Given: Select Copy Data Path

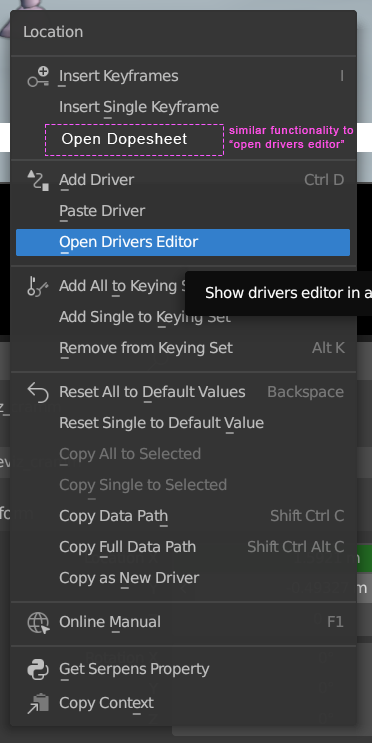Looking at the screenshot, I should 183,516.
